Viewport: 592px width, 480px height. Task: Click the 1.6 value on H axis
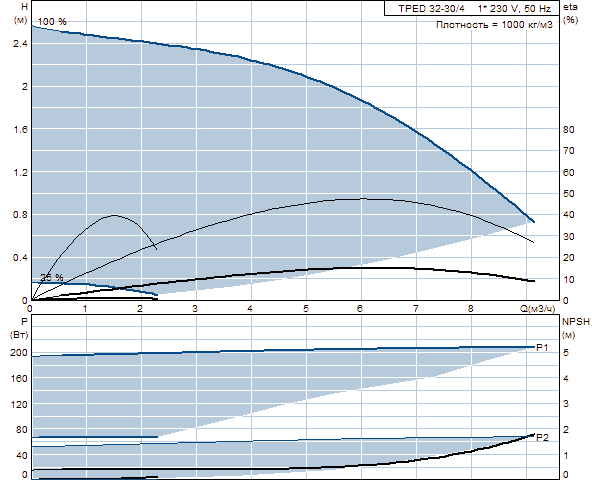(x=20, y=130)
